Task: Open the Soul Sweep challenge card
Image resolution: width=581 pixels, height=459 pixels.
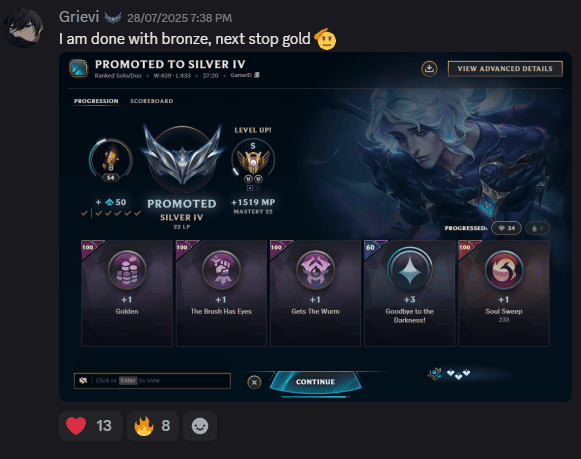Action: (504, 293)
